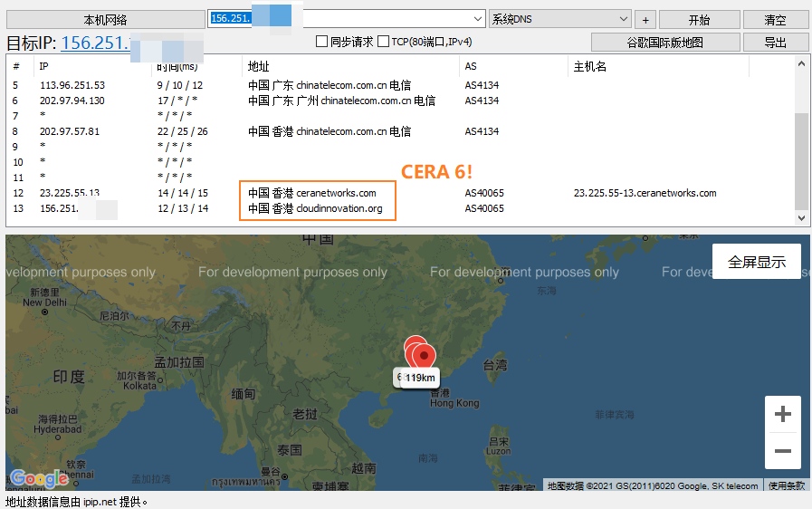Start the trace with 开始 button
812x509 pixels.
pyautogui.click(x=699, y=20)
